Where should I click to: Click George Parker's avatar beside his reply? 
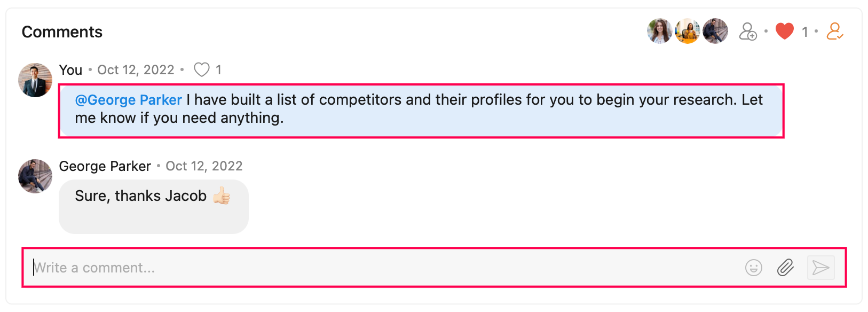pyautogui.click(x=35, y=176)
